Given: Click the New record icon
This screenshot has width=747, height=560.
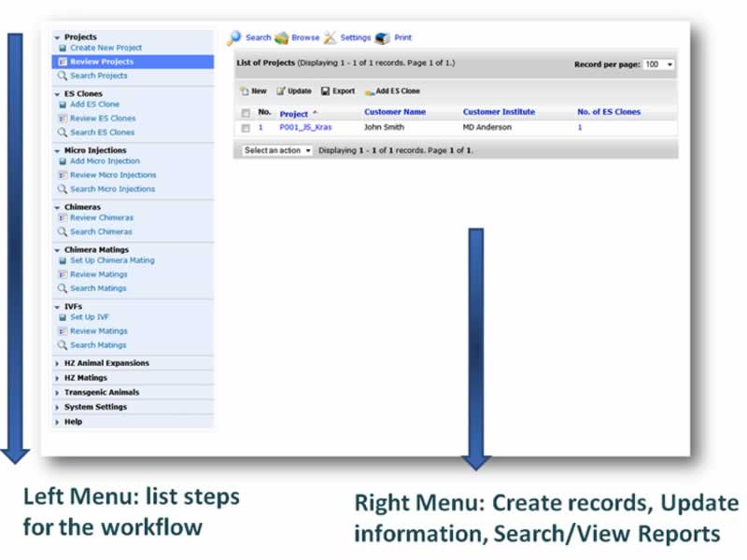Looking at the screenshot, I should (x=244, y=91).
